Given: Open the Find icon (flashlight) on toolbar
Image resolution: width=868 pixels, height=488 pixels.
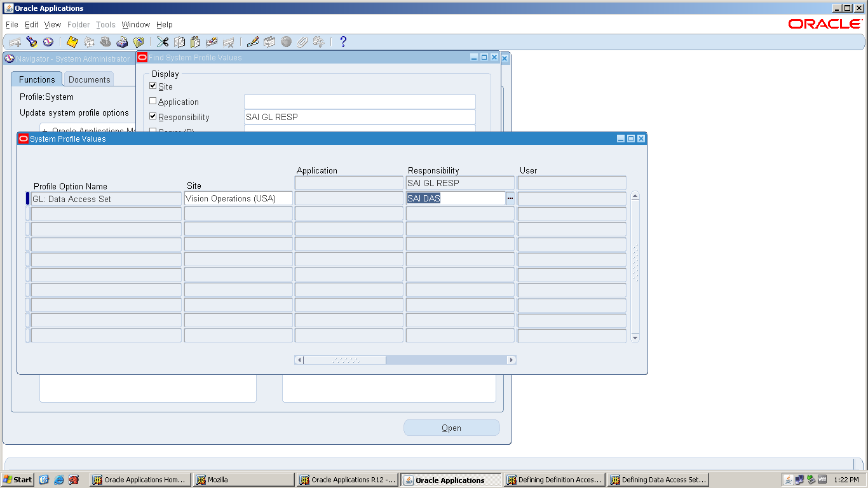Looking at the screenshot, I should click(x=32, y=42).
